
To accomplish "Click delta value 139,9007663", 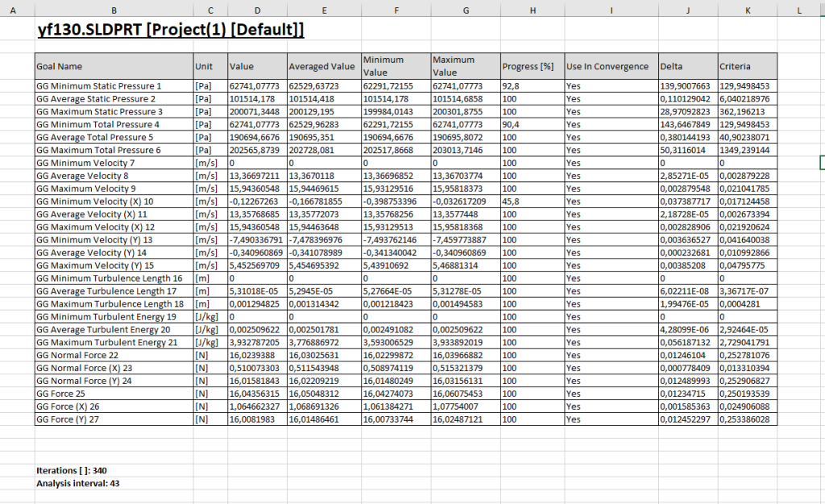I will point(688,86).
